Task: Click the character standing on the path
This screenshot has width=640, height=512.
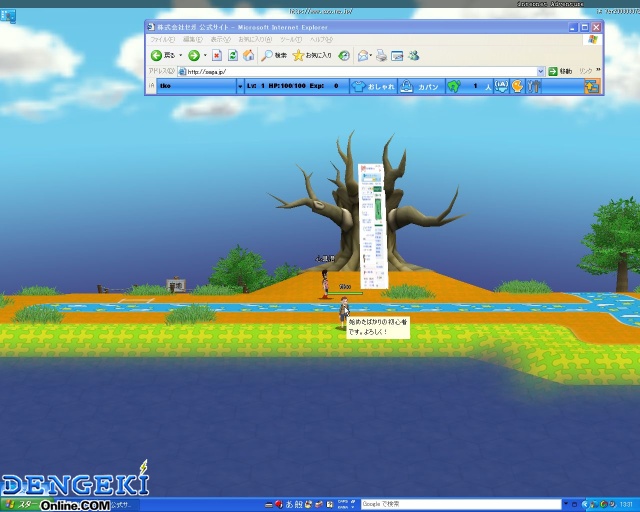Action: [x=344, y=312]
